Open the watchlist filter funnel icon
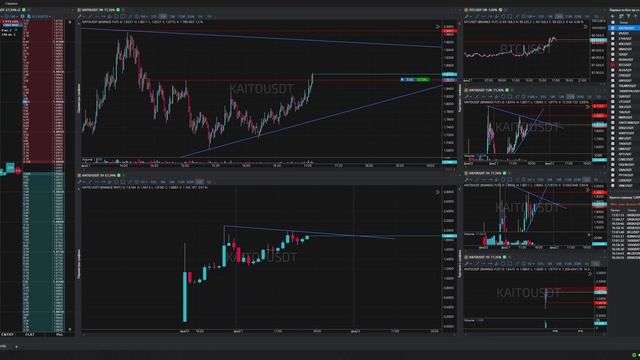This screenshot has width=640, height=360. 629,16
